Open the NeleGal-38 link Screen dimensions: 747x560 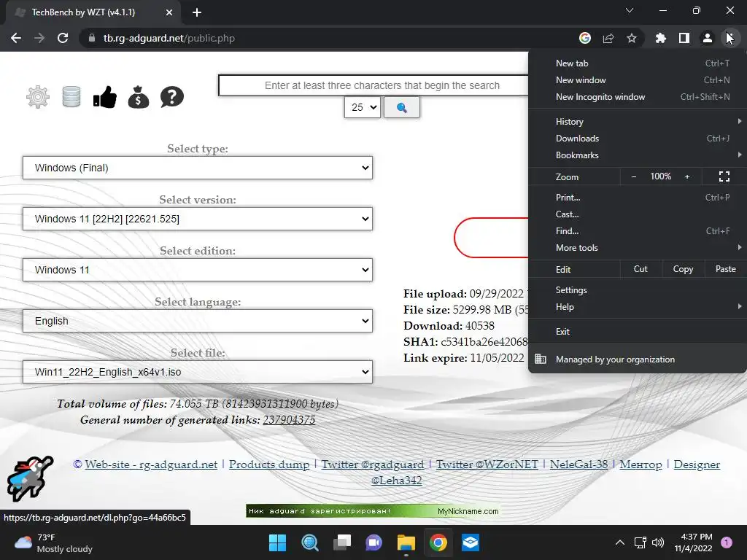pyautogui.click(x=578, y=464)
